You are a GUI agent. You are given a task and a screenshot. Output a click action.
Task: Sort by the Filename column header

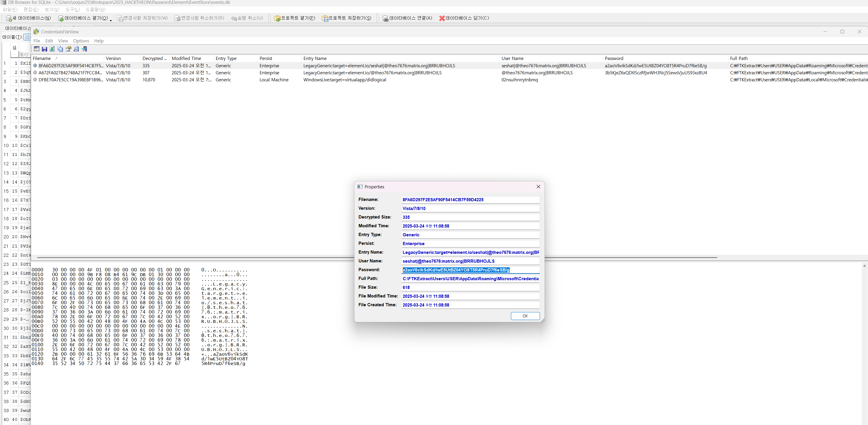[x=67, y=58]
